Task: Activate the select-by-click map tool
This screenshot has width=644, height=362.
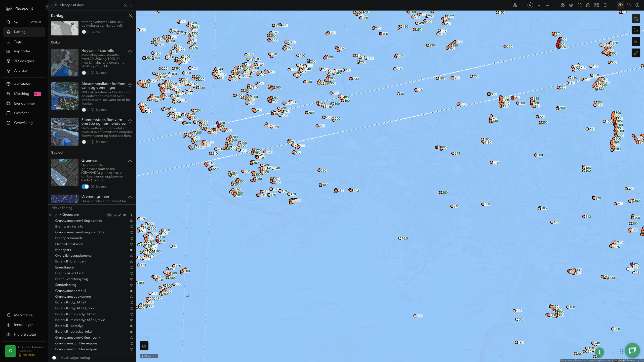Action: click(636, 19)
